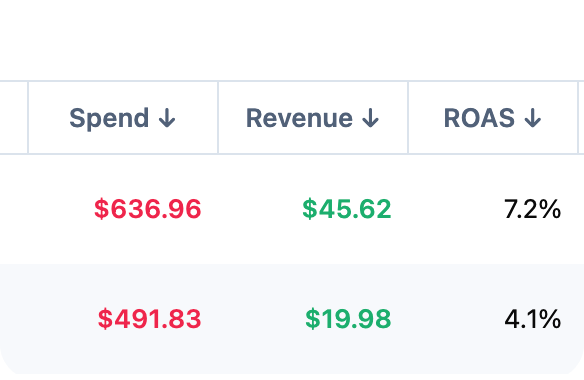The image size is (584, 380).
Task: Select the $45.62 revenue value
Action: point(347,209)
